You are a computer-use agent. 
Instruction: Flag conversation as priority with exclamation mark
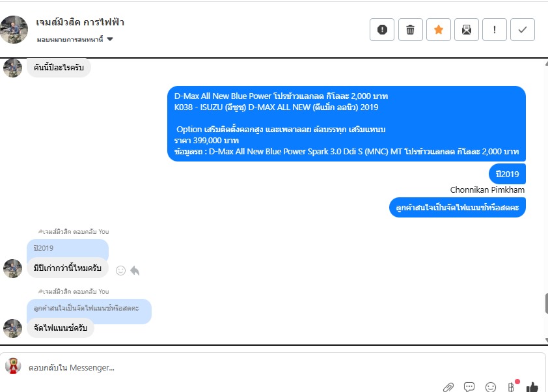click(494, 30)
